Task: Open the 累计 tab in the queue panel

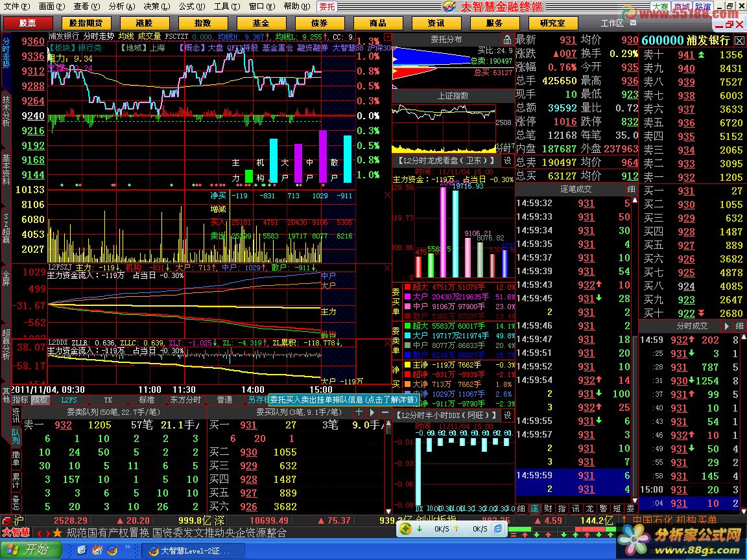Action: click(x=16, y=481)
